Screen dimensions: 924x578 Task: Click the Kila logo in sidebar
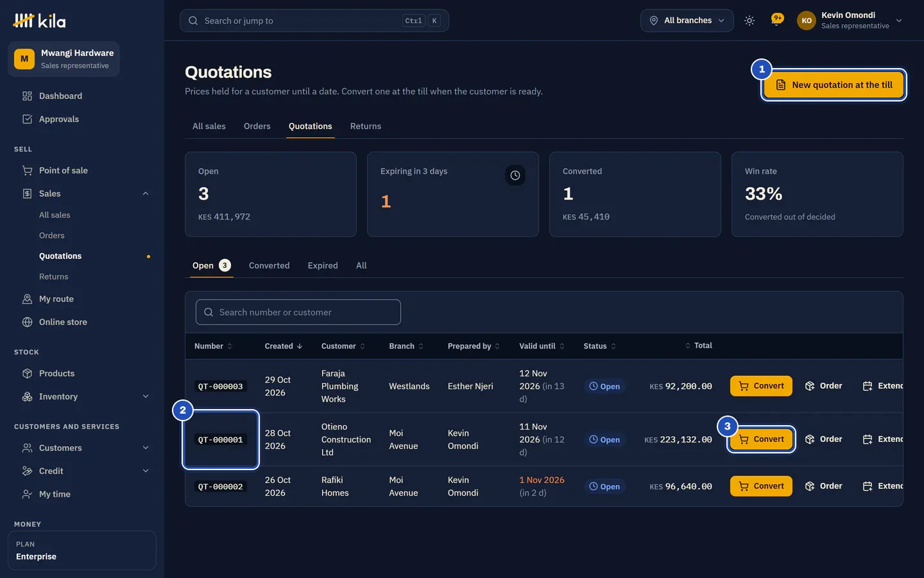click(40, 21)
